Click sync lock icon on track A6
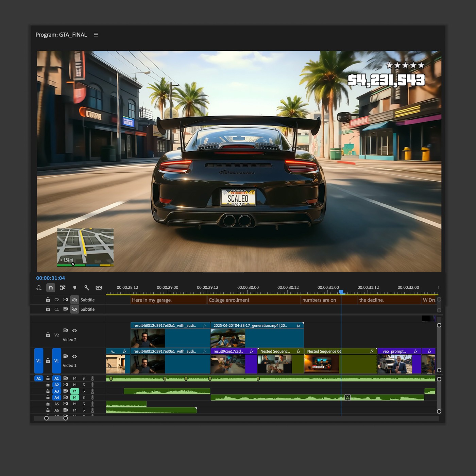The image size is (476, 476). tap(66, 410)
